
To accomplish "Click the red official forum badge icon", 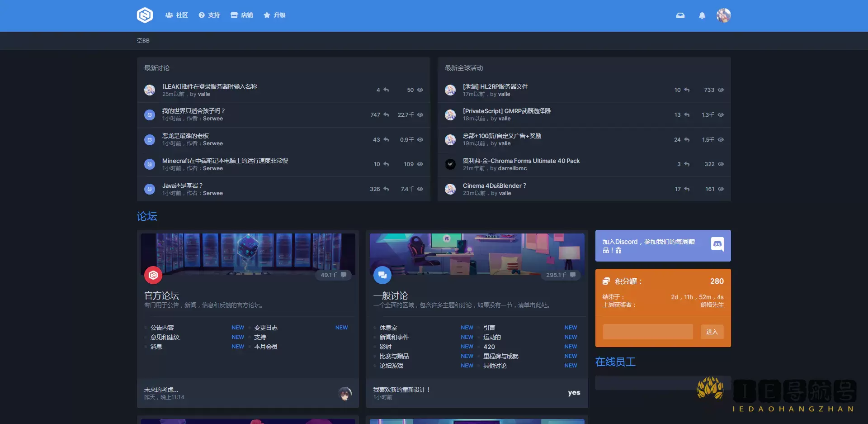I will [153, 275].
